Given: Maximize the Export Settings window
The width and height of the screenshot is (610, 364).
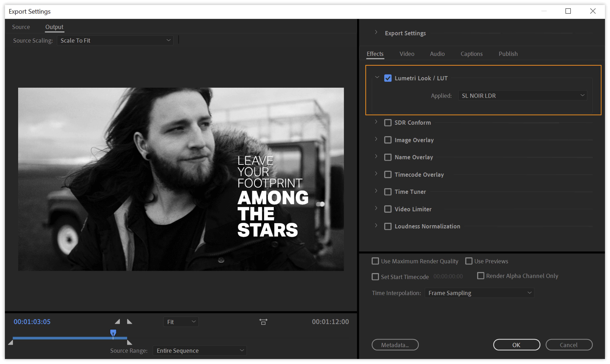Looking at the screenshot, I should pyautogui.click(x=568, y=11).
